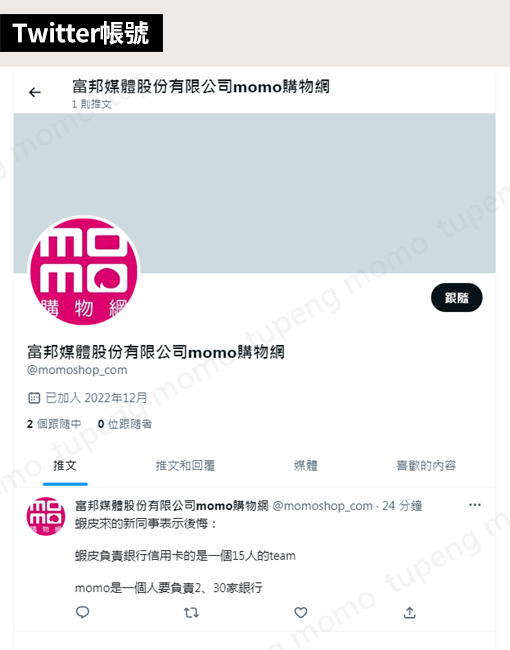Screen dimensions: 510x650
Task: Open the gray profile banner image
Action: [x=255, y=193]
